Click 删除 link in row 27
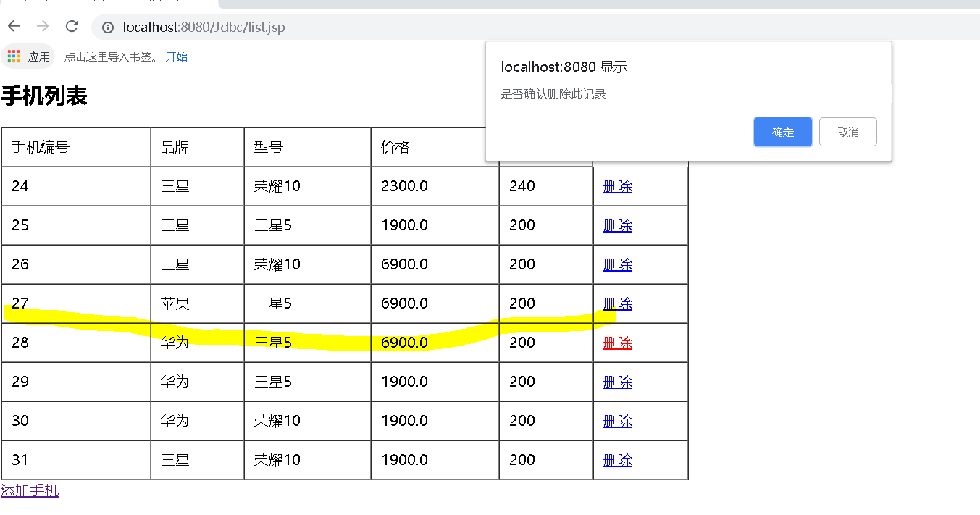 pyautogui.click(x=618, y=303)
